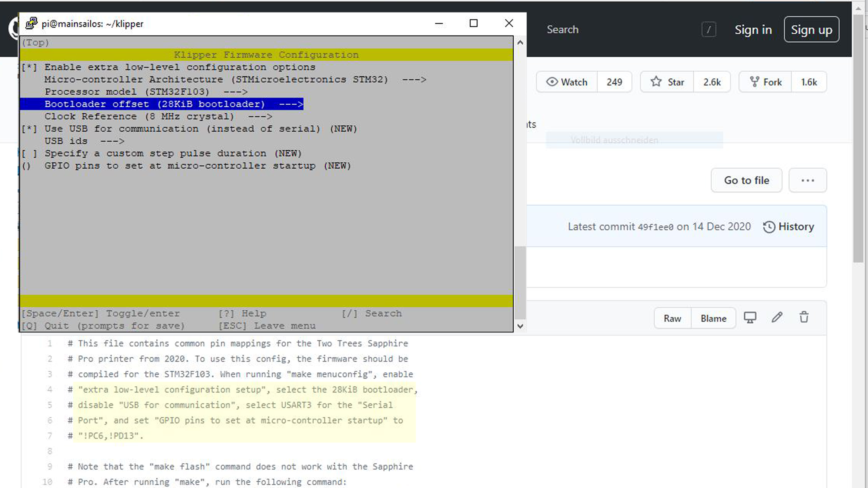Click the Star repository icon
Viewport: 868px width, 488px height.
point(656,82)
